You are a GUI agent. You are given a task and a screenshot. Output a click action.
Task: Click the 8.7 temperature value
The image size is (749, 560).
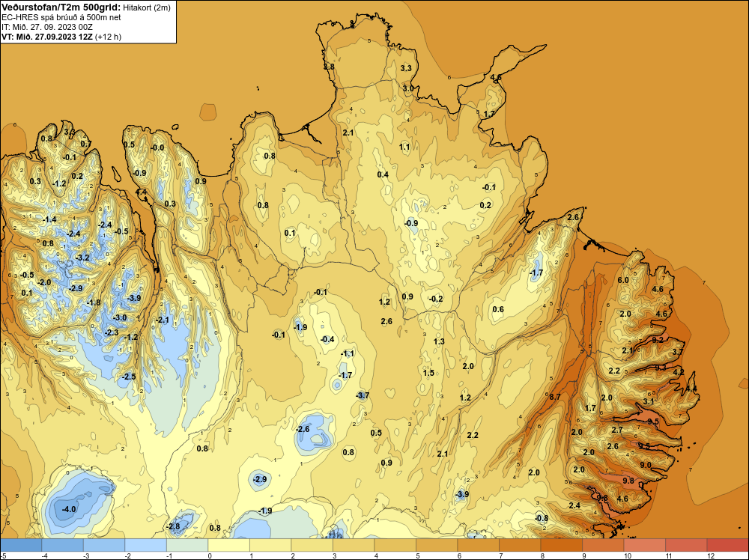pos(554,397)
